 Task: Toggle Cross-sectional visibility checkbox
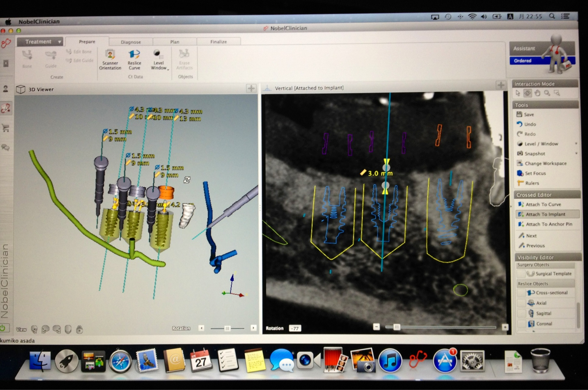521,293
